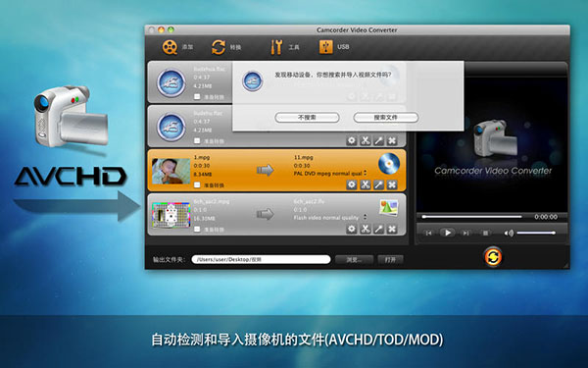Click the X remove icon in second flac row
The width and height of the screenshot is (588, 368).
tap(392, 140)
